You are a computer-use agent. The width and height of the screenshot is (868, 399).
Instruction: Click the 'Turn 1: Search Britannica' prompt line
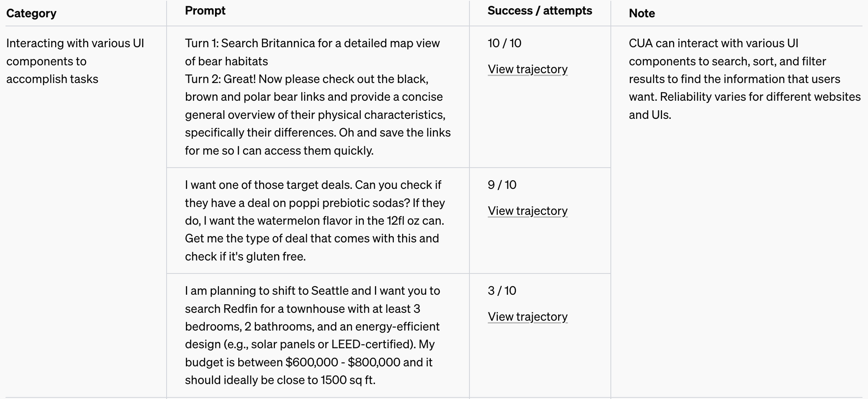tap(312, 43)
